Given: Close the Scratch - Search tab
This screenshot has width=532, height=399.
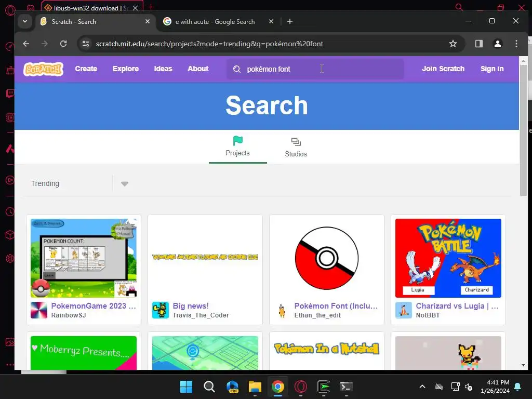Looking at the screenshot, I should click(148, 21).
